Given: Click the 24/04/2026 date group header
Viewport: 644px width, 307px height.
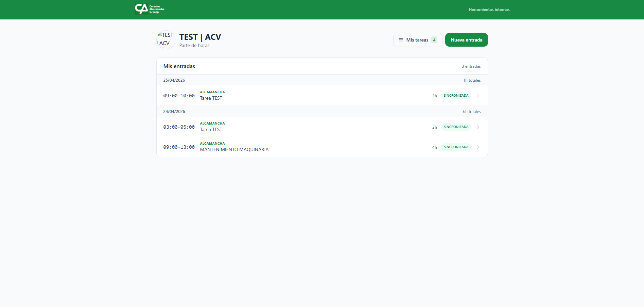Looking at the screenshot, I should tap(174, 112).
